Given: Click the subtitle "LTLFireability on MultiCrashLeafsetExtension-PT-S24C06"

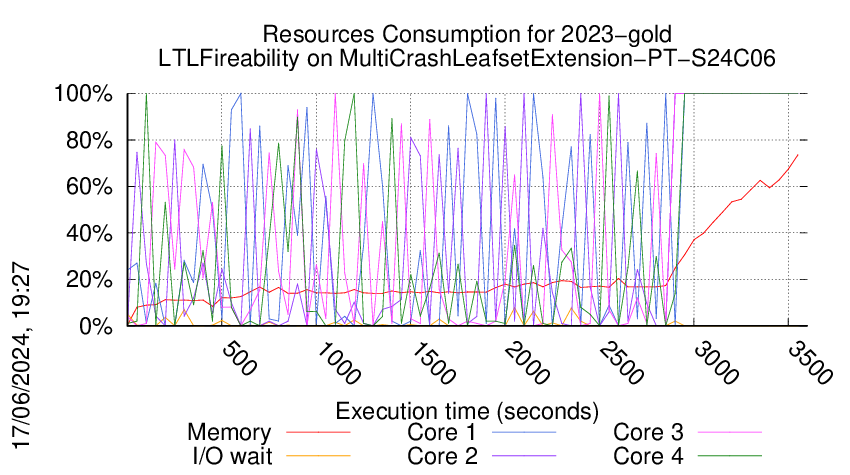Looking at the screenshot, I should pos(467,58).
